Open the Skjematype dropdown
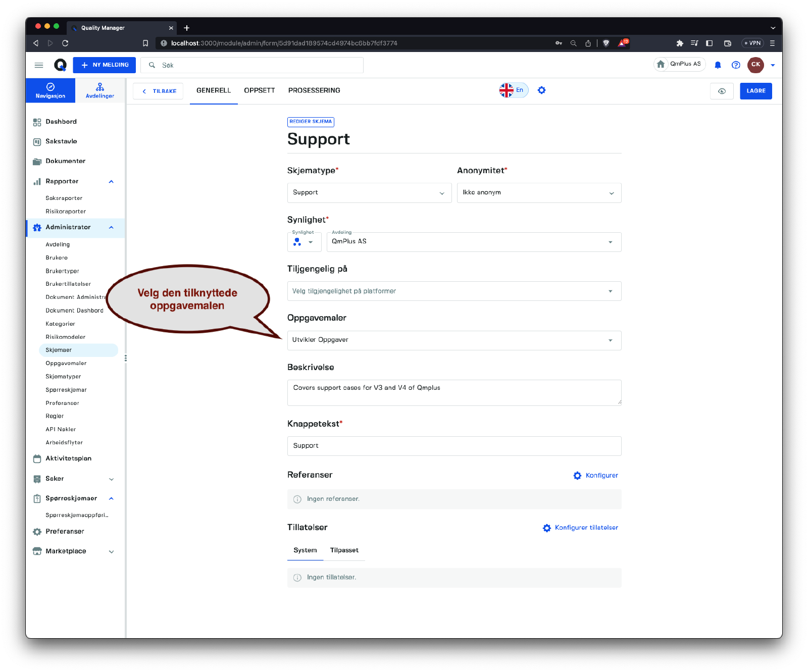The height and width of the screenshot is (672, 808). pos(369,193)
